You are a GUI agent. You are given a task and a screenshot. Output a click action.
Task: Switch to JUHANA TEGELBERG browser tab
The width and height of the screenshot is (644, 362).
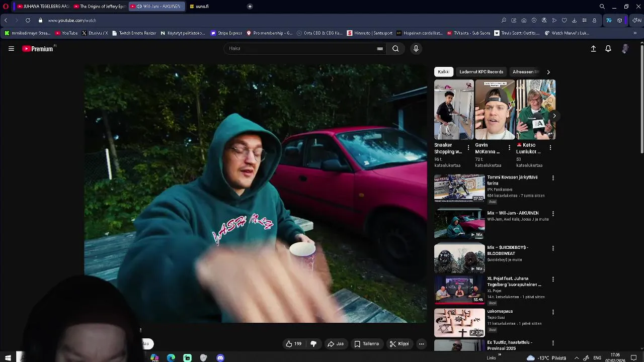(43, 7)
